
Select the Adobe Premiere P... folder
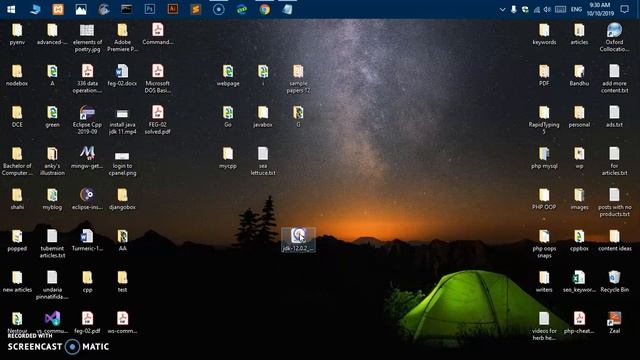(122, 38)
